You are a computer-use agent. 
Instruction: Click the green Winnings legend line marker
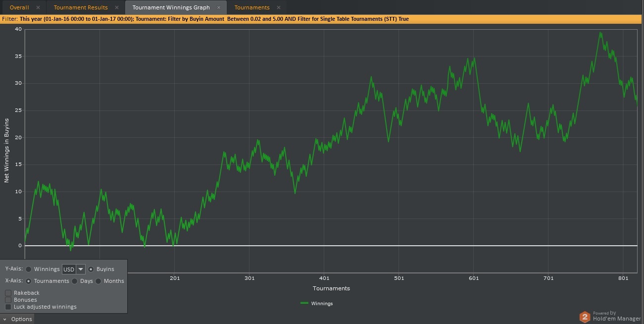click(304, 303)
